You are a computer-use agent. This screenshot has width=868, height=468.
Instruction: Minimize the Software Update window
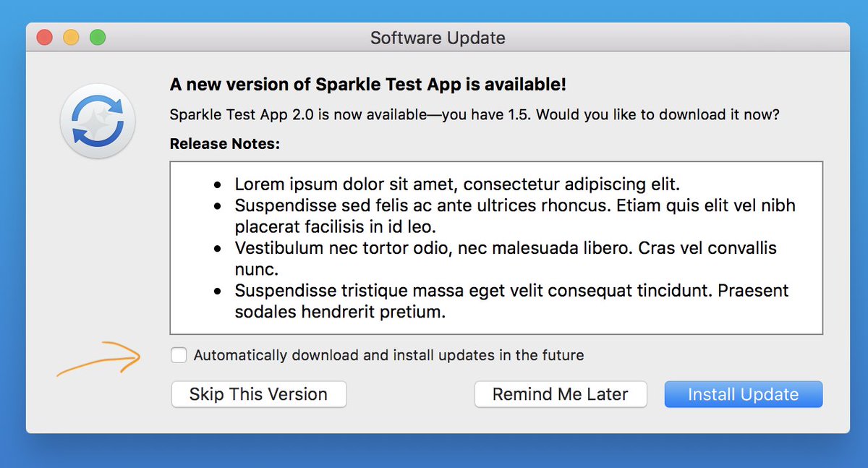tap(71, 37)
